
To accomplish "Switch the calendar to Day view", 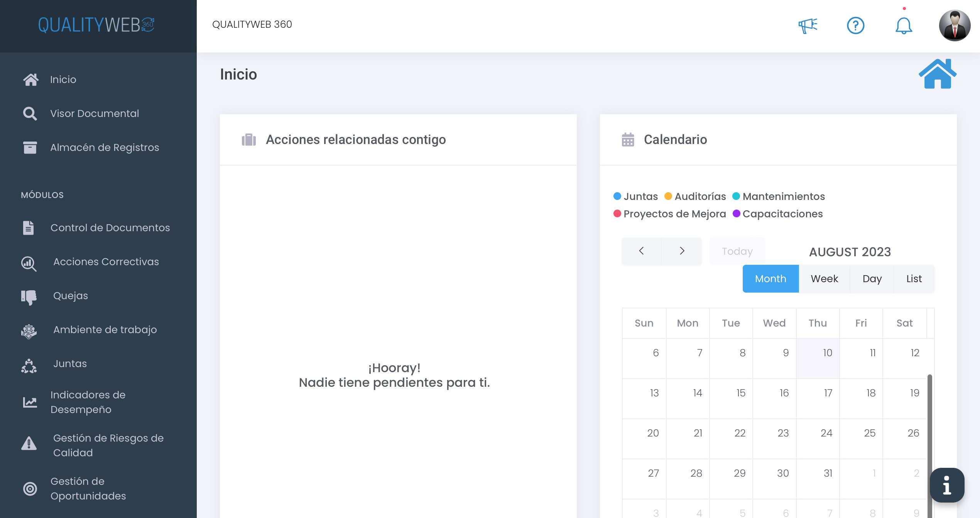I will pyautogui.click(x=872, y=279).
